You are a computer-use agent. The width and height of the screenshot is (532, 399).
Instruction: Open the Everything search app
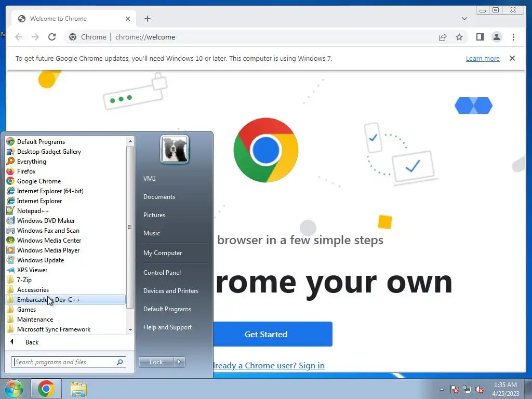tap(32, 162)
